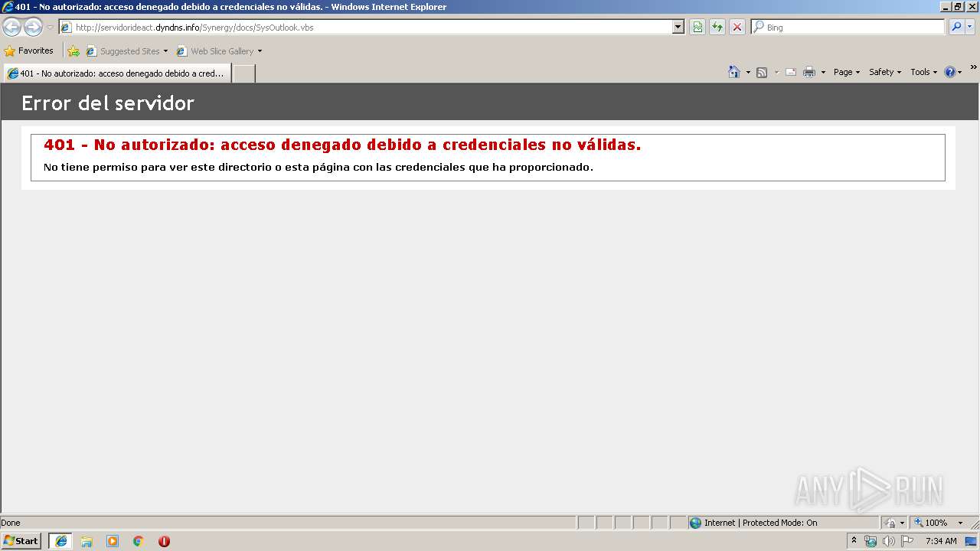
Task: Click the Show desktop tray icon
Action: click(971, 541)
